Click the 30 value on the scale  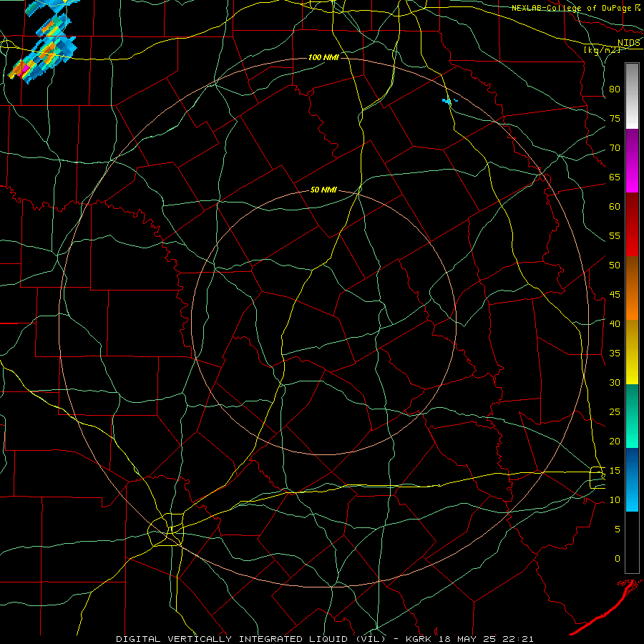click(615, 382)
